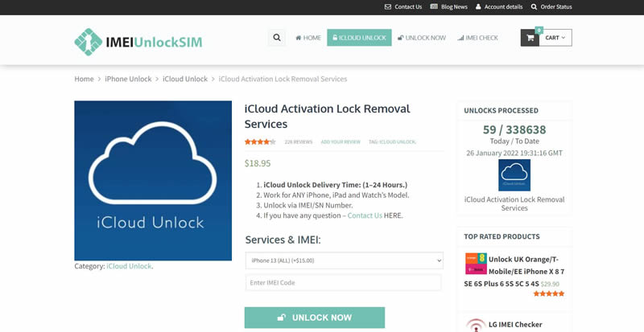Click the UNLOCKS PROCESSED heading
644x332 pixels.
501,110
